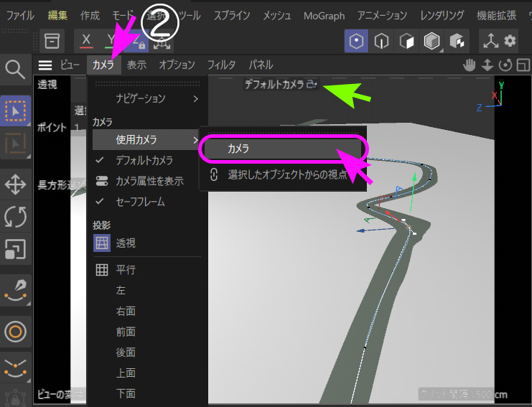Select the Scale tool in left toolbar
Image resolution: width=532 pixels, height=407 pixels.
(x=15, y=249)
